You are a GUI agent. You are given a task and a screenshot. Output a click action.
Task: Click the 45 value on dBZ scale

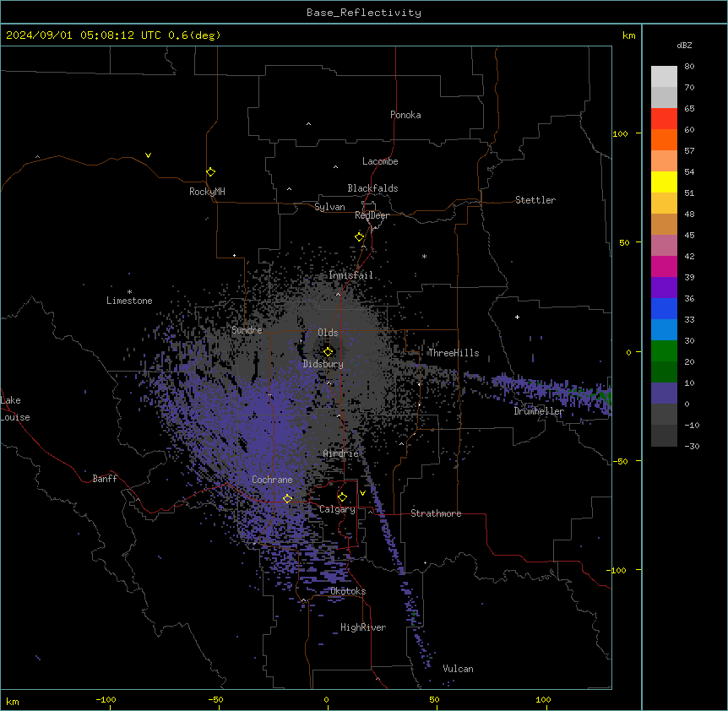(689, 235)
